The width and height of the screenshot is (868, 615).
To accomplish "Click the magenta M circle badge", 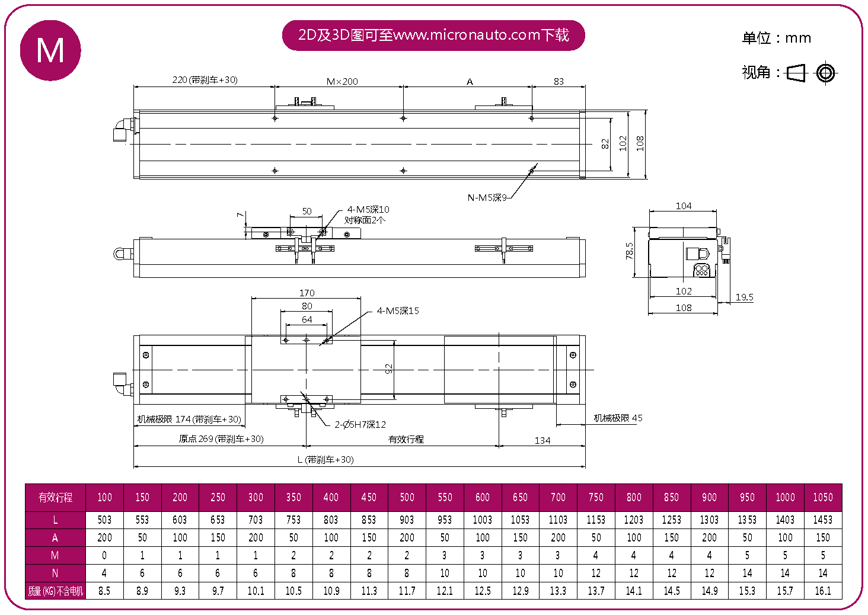I will [x=50, y=50].
